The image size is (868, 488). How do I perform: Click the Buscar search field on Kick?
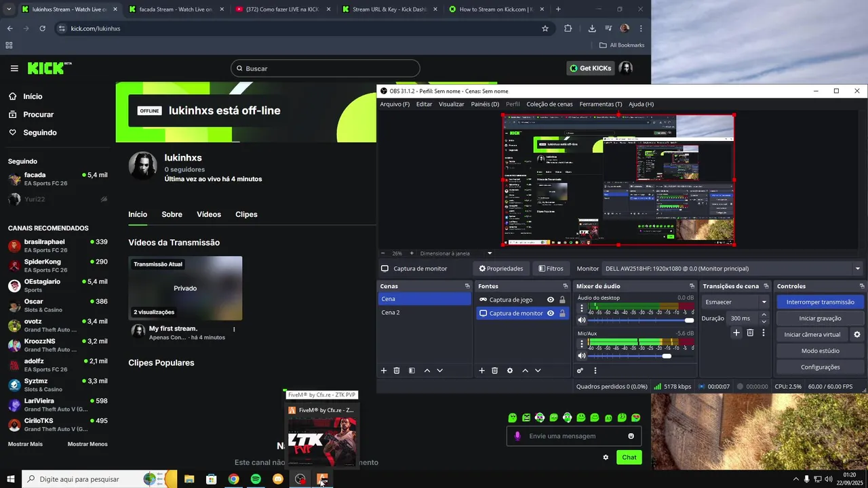click(325, 68)
